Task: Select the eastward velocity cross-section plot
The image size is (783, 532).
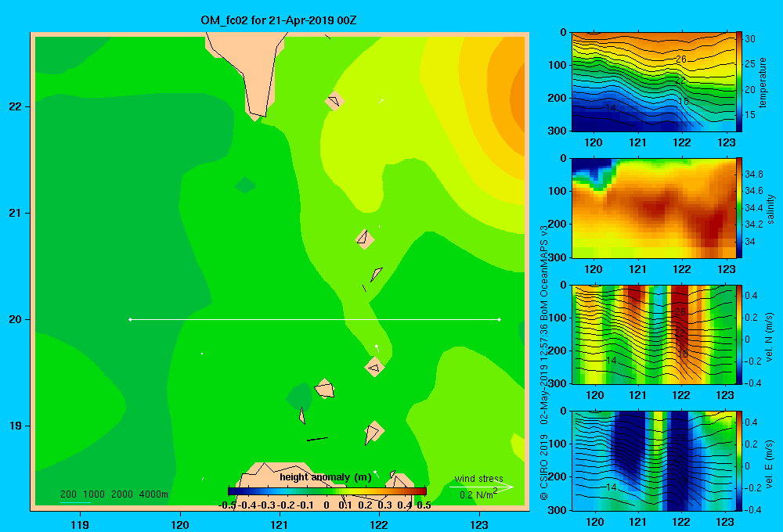Action: 654,461
